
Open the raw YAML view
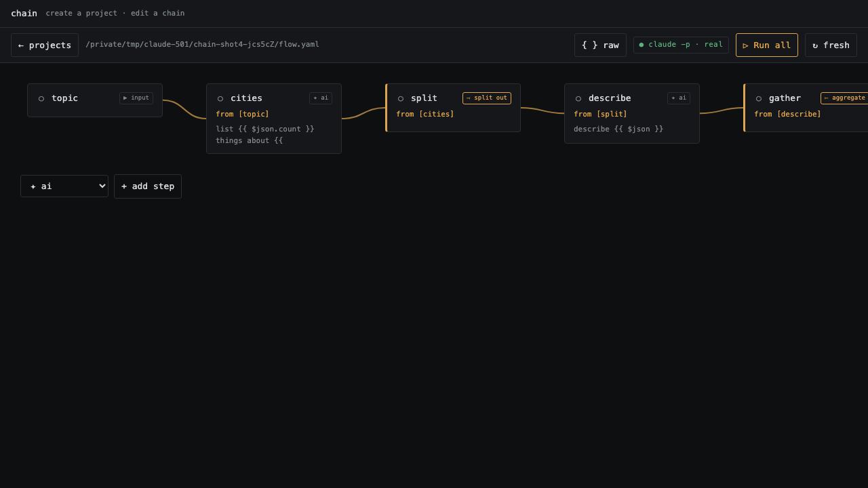[600, 45]
